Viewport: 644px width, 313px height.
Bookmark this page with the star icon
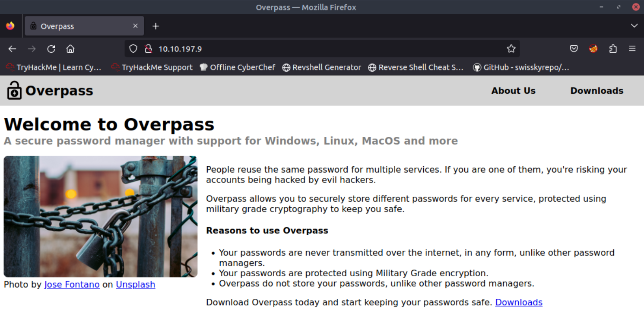(511, 49)
